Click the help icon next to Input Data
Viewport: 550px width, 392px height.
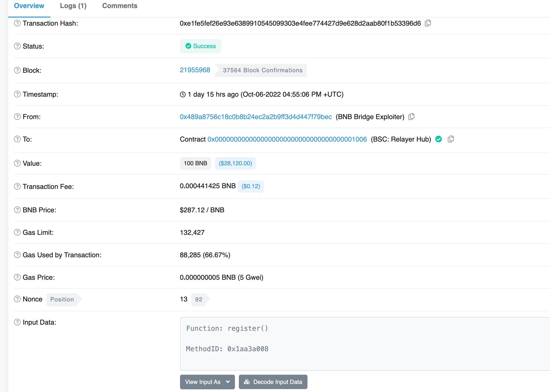[17, 322]
